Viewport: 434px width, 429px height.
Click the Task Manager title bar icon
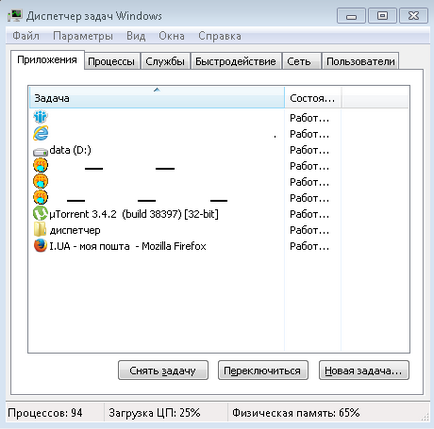15,16
